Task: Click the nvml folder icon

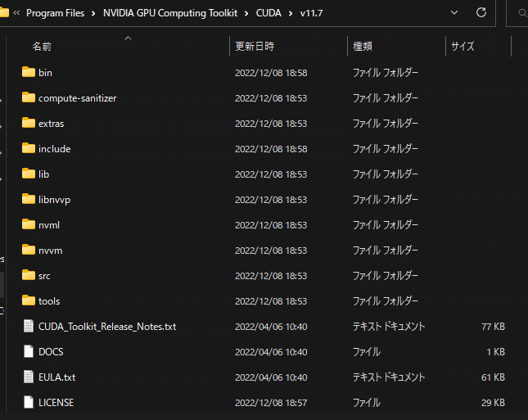Action: pyautogui.click(x=29, y=224)
